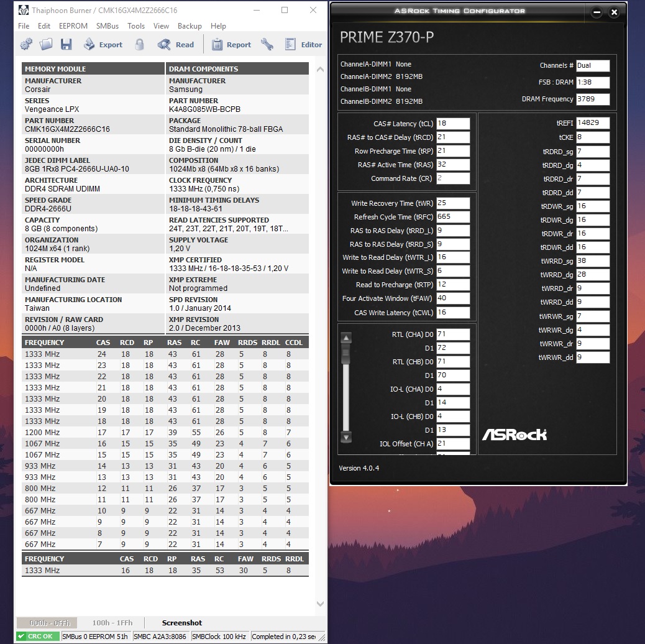Viewport: 645px width, 644px height.
Task: Click the Row Precharge Time (tRP) field
Action: [x=453, y=150]
